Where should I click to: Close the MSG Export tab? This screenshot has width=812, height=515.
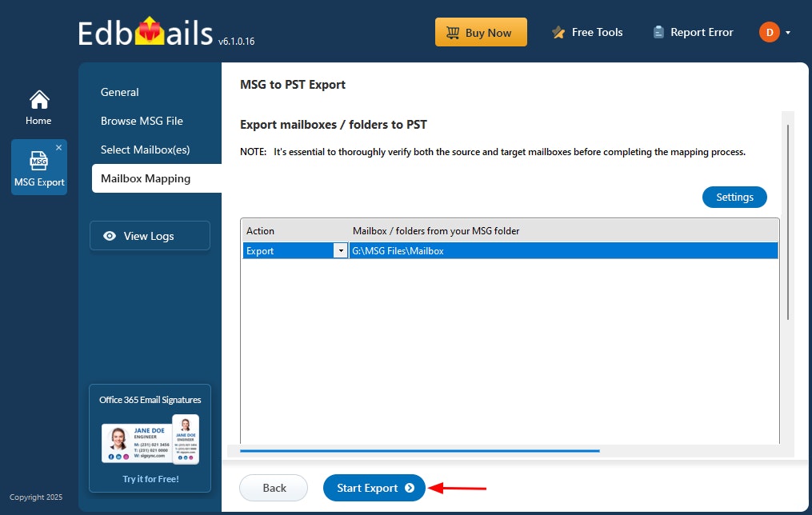tap(58, 147)
